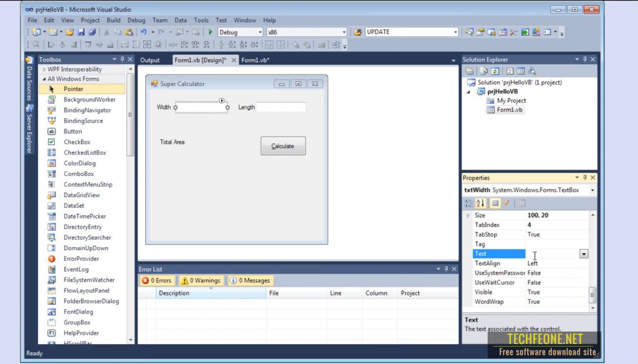Viewport: 638px width, 364px height.
Task: Collapse the prjHelloVB project node
Action: [x=469, y=92]
